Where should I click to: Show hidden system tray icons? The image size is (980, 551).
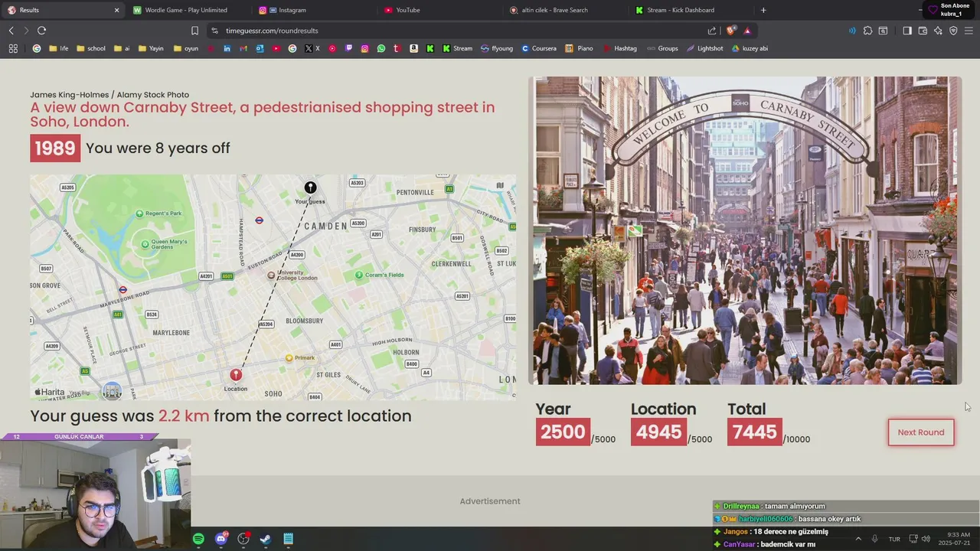pos(858,539)
